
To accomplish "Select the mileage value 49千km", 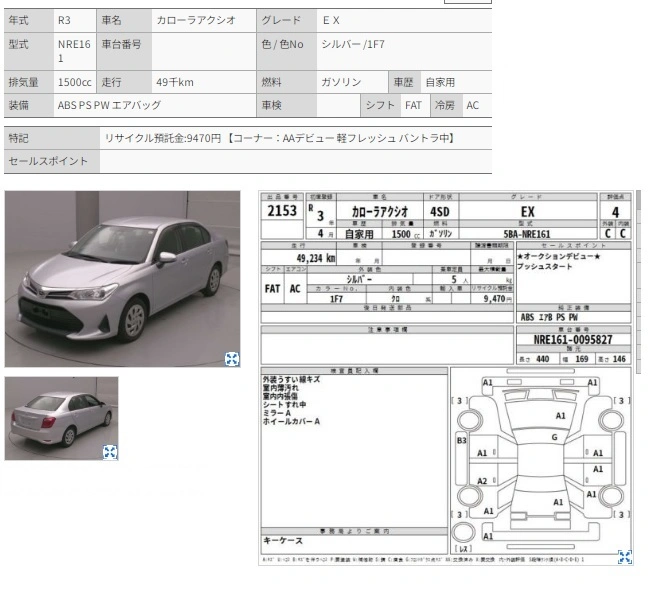I will [175, 82].
